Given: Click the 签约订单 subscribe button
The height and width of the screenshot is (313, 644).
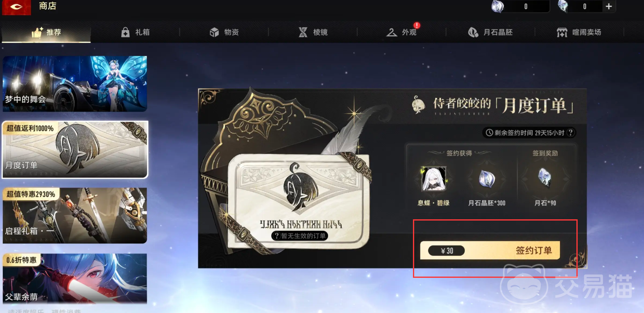Looking at the screenshot, I should pyautogui.click(x=490, y=250).
